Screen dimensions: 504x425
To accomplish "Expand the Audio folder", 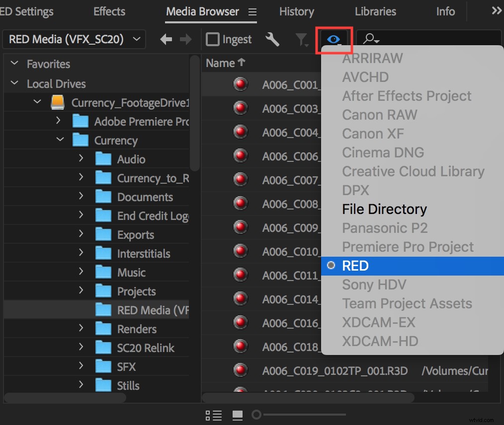I will point(81,159).
